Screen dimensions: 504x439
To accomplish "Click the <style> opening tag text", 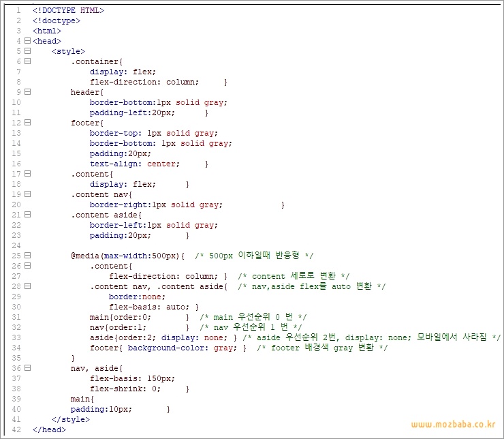I will tap(68, 51).
